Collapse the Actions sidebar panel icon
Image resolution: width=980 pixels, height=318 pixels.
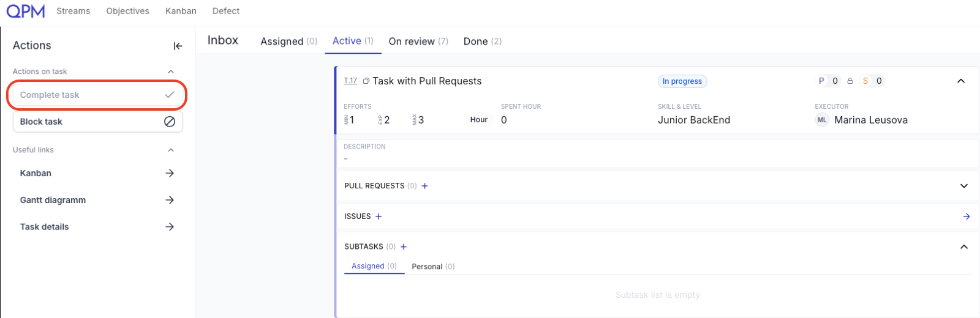tap(178, 46)
